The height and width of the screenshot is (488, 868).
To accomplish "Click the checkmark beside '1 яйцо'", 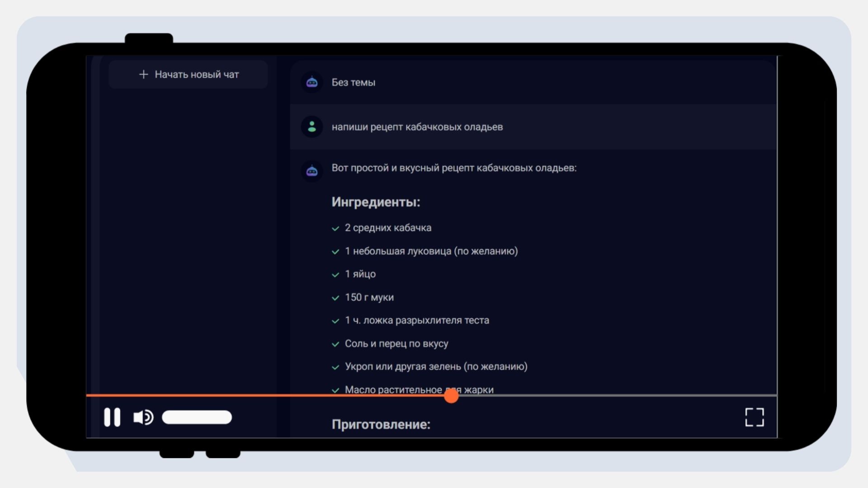I will [x=335, y=275].
